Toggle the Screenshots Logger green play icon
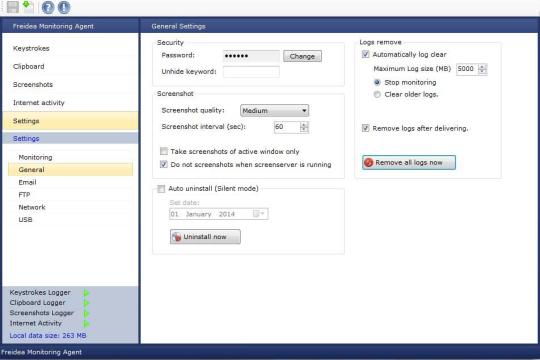The width and height of the screenshot is (540, 360). pos(86,313)
